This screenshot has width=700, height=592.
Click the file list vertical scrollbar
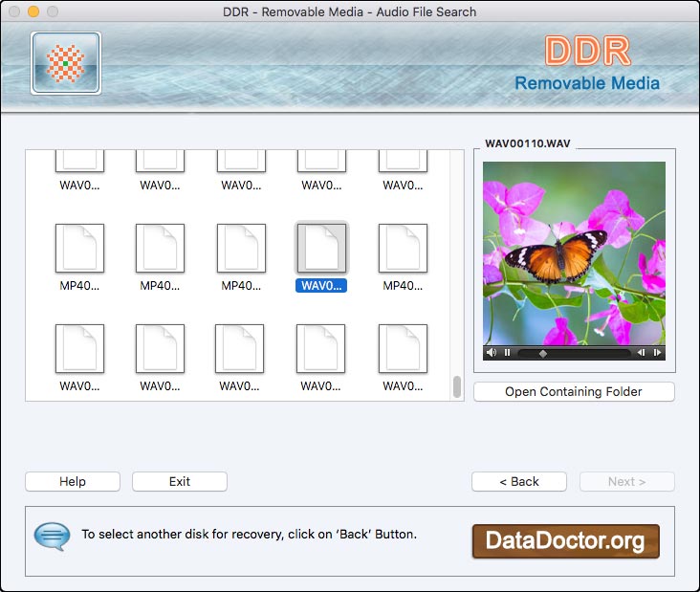(457, 386)
